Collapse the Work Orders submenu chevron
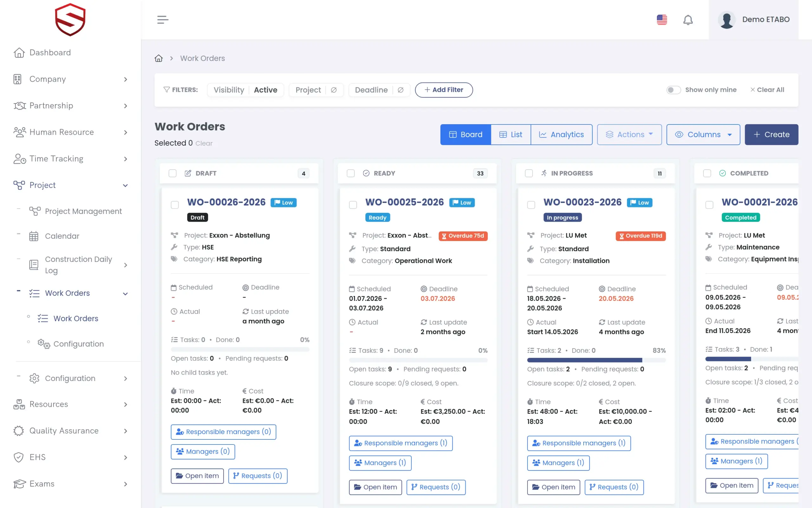 [x=126, y=294]
